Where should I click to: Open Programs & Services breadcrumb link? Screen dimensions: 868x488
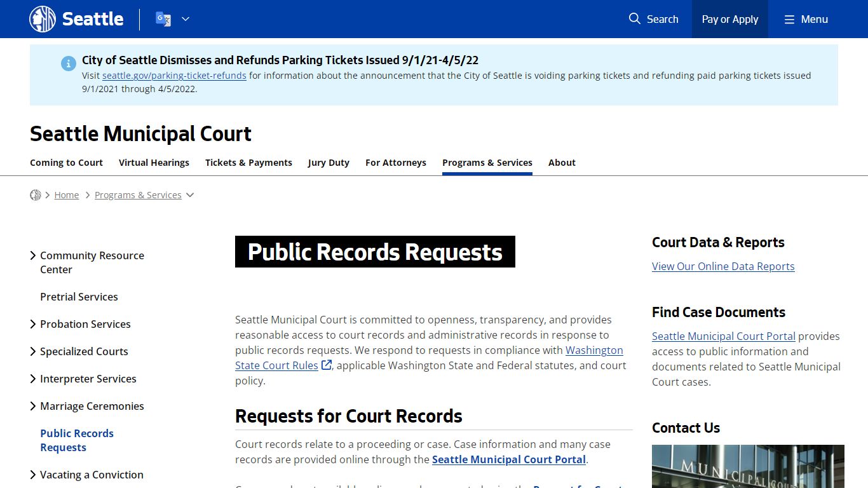pos(138,195)
